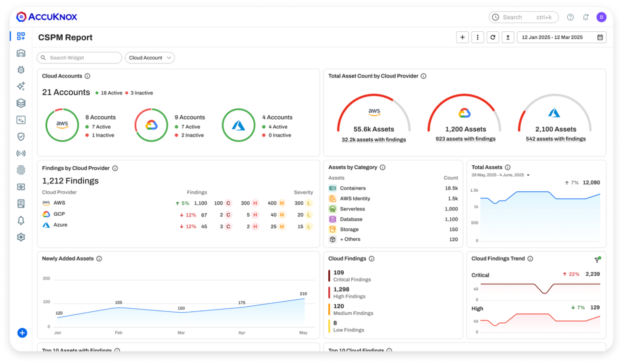The image size is (623, 364).
Task: Open the user profile avatar menu
Action: click(601, 17)
